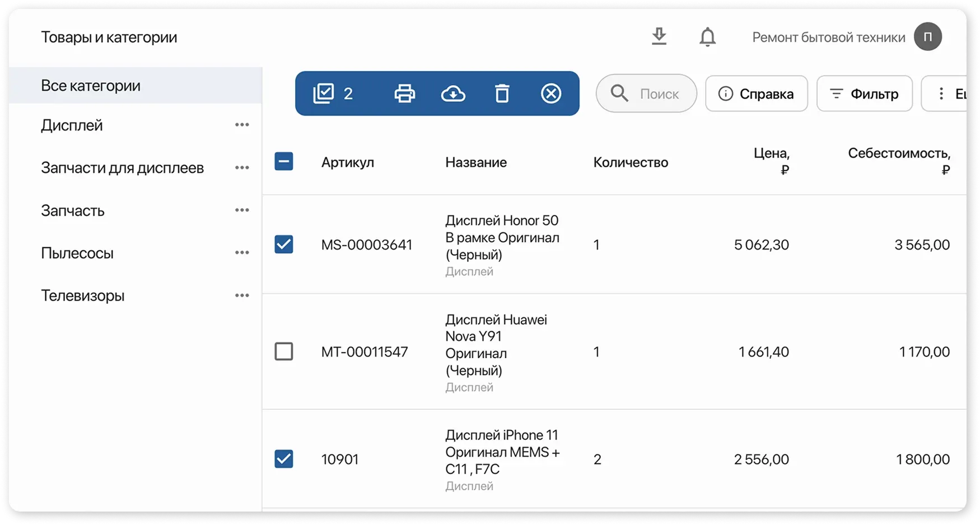Click the selected items counter icon
980x525 pixels.
pyautogui.click(x=324, y=93)
